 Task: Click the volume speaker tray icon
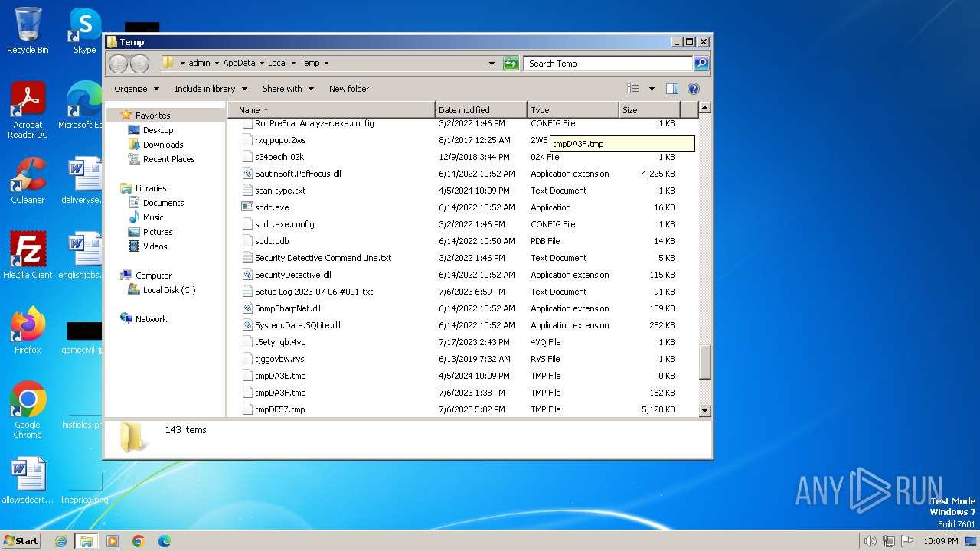(870, 541)
